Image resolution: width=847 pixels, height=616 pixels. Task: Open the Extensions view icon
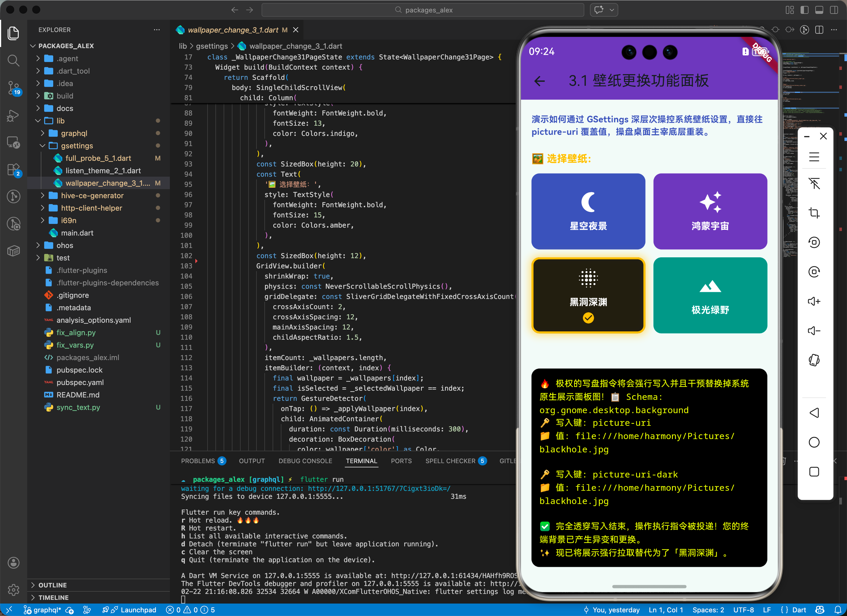click(x=13, y=170)
